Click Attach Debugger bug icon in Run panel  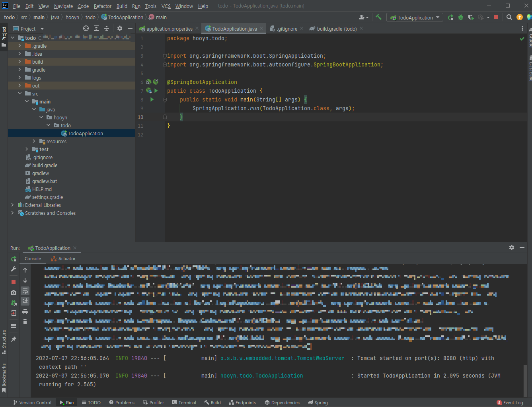pos(14,303)
